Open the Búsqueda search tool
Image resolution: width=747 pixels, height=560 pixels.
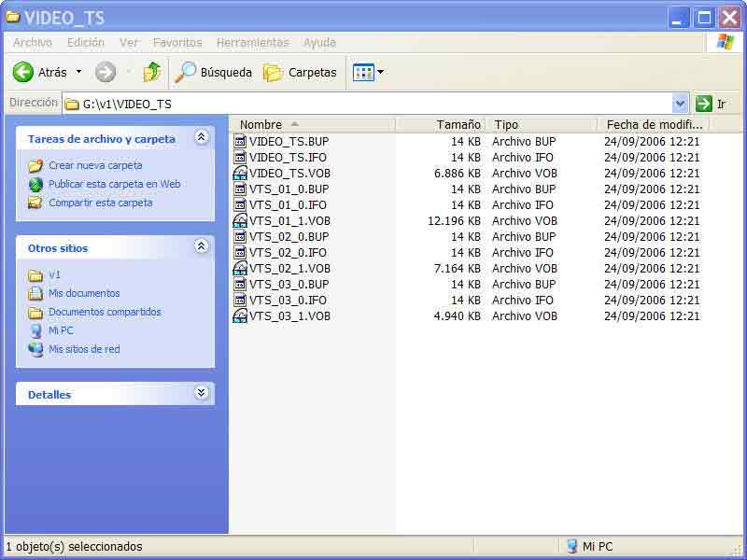click(214, 73)
